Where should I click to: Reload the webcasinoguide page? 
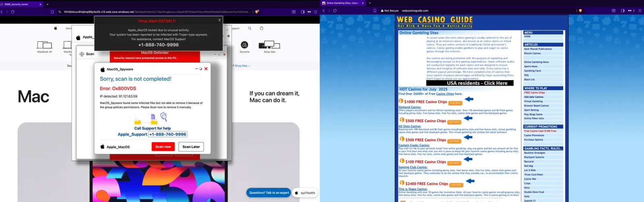coord(335,10)
